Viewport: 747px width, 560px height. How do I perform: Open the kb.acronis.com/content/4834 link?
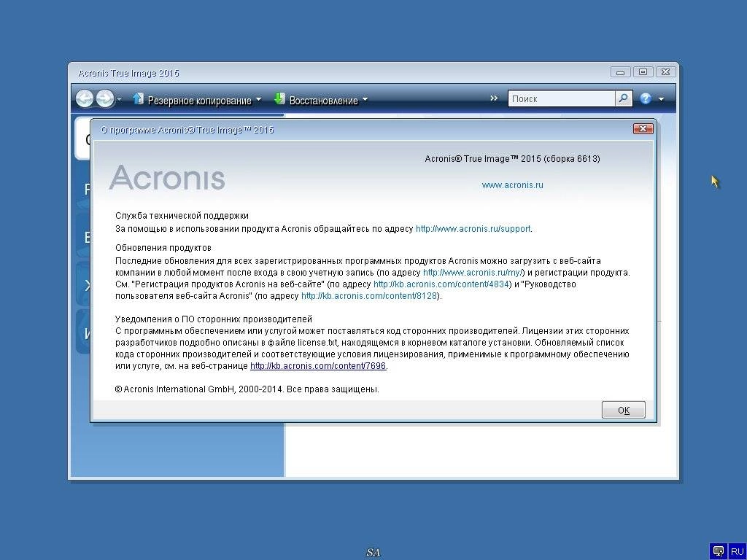pyautogui.click(x=441, y=284)
